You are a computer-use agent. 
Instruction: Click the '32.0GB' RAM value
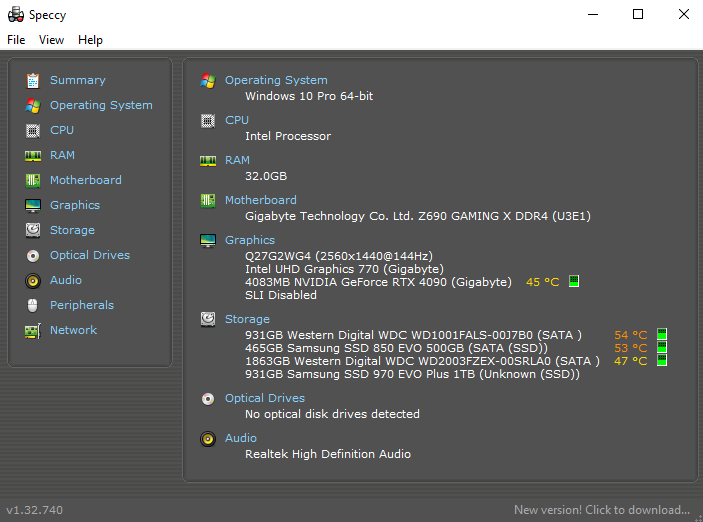[266, 176]
